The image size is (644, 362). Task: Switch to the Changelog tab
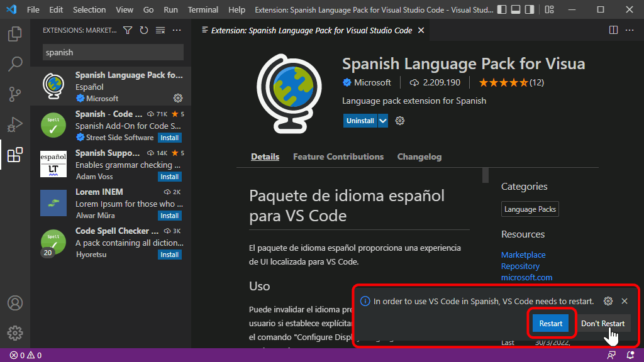pos(419,156)
